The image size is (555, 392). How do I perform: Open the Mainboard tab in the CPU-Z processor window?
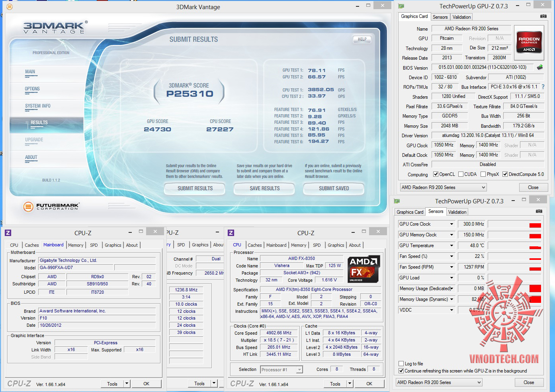(276, 245)
